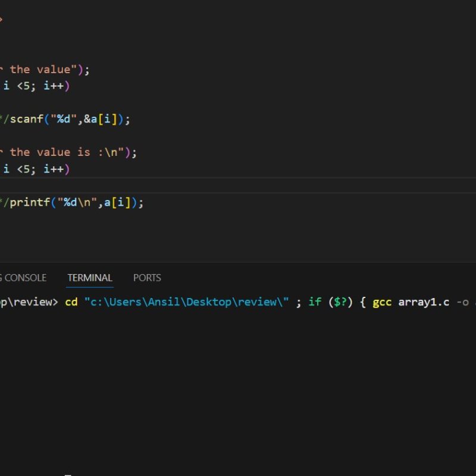This screenshot has width=476, height=476.
Task: Click the 'review>' terminal prompt
Action: point(36,302)
